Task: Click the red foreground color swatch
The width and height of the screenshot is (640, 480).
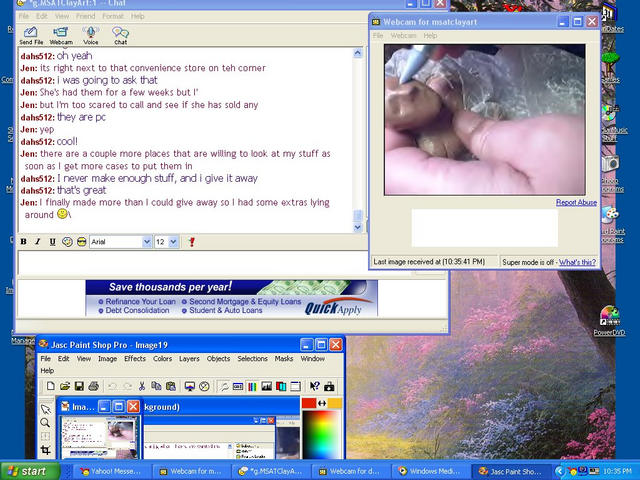Action: (309, 403)
